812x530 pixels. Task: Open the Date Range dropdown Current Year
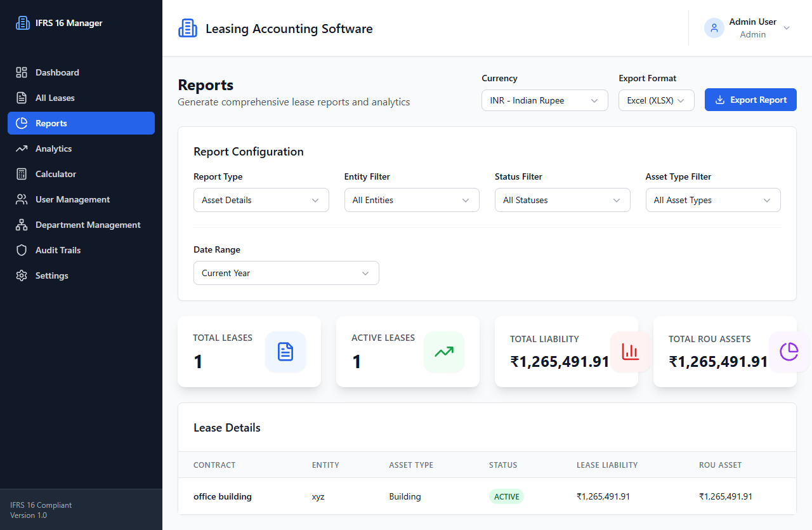tap(286, 273)
